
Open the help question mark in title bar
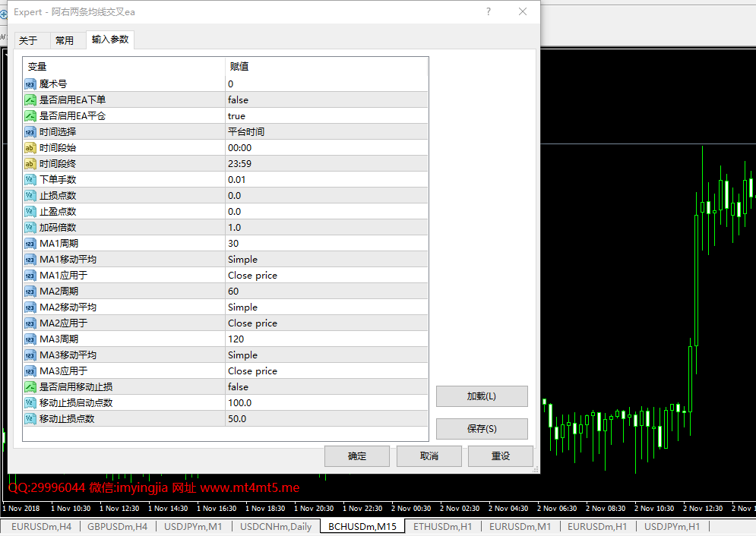pos(489,11)
